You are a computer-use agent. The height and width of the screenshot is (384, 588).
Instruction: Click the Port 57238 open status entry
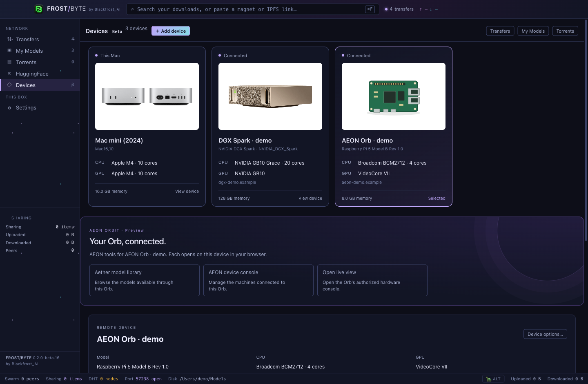[143, 379]
